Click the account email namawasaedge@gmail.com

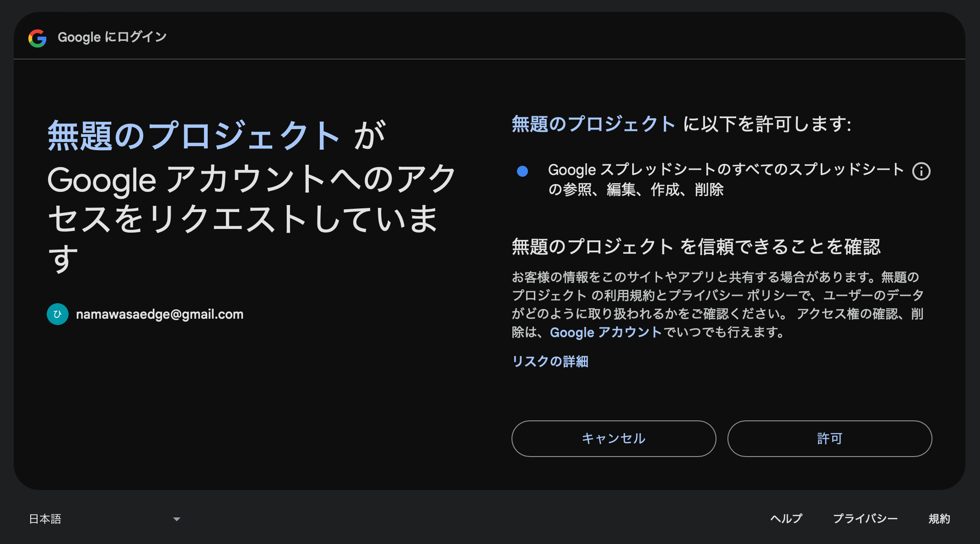160,314
